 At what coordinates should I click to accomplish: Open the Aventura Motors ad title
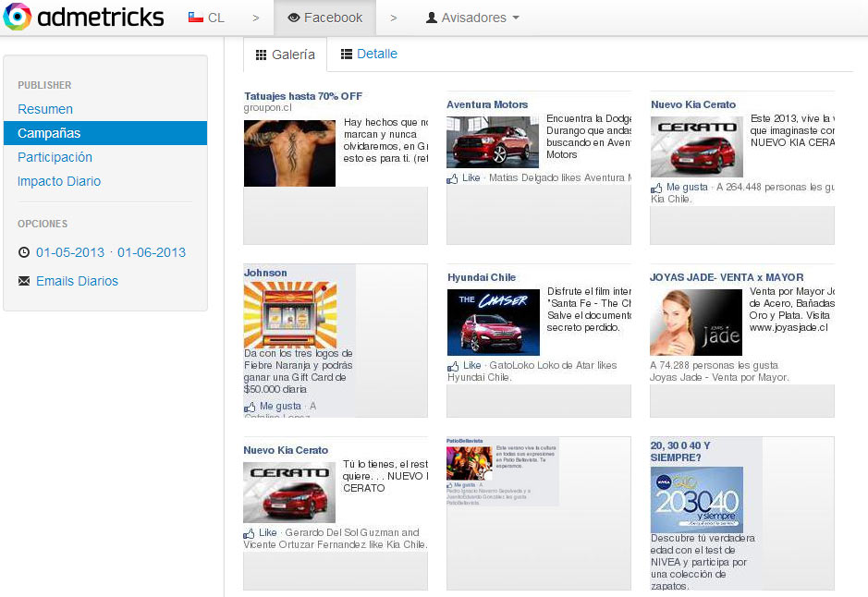[487, 104]
